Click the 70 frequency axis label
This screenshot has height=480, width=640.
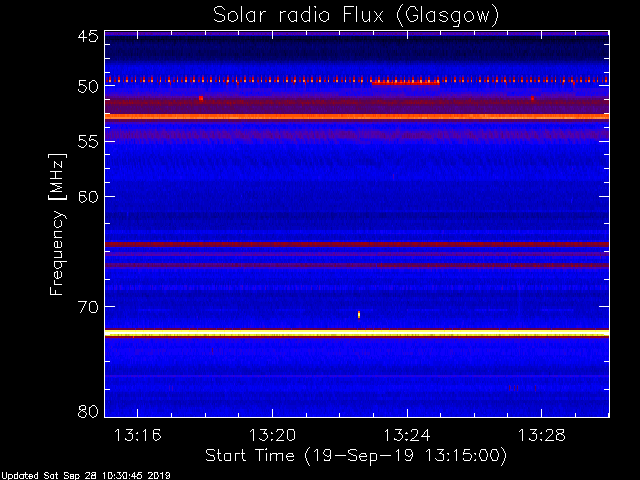[x=88, y=307]
